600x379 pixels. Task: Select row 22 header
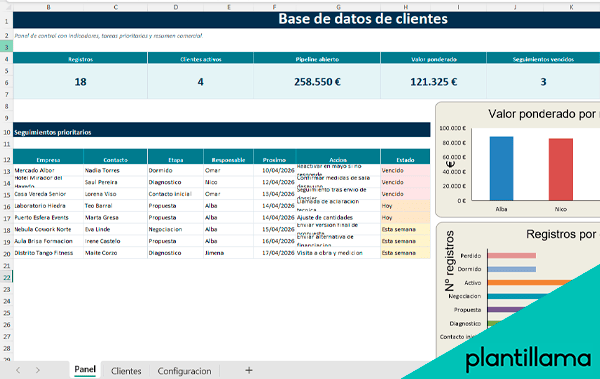tap(7, 277)
